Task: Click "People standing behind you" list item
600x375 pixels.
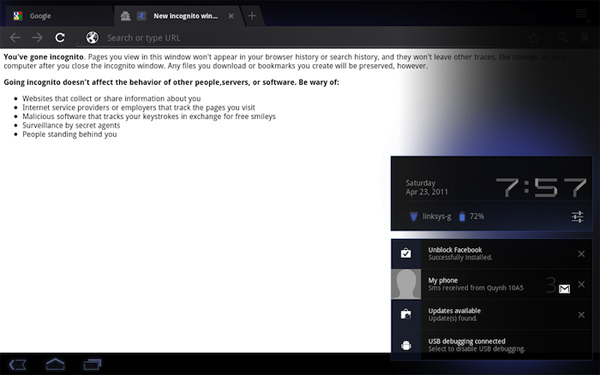Action: pyautogui.click(x=70, y=134)
